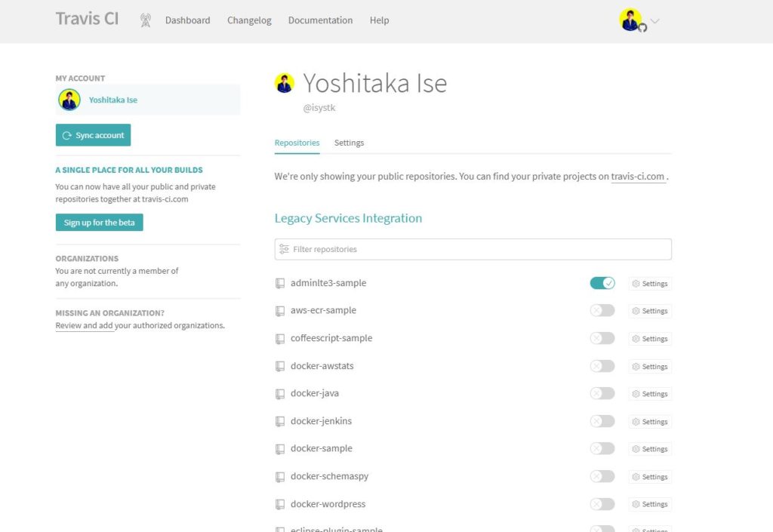Image resolution: width=773 pixels, height=532 pixels.
Task: Click the docker-sample repository book icon
Action: pos(280,449)
